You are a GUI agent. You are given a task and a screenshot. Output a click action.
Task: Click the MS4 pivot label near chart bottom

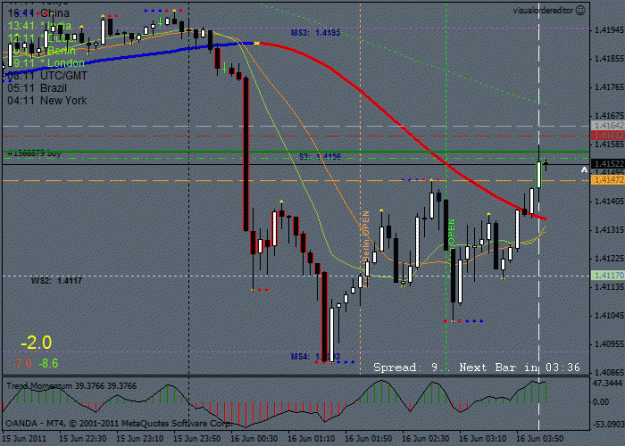pyautogui.click(x=315, y=356)
